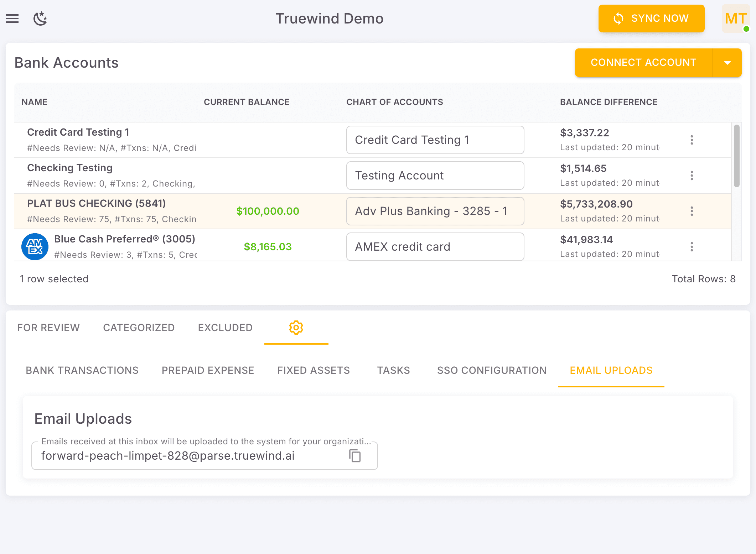Open the SSO CONFIGURATION tab
Screen dimensions: 756x554
[492, 370]
